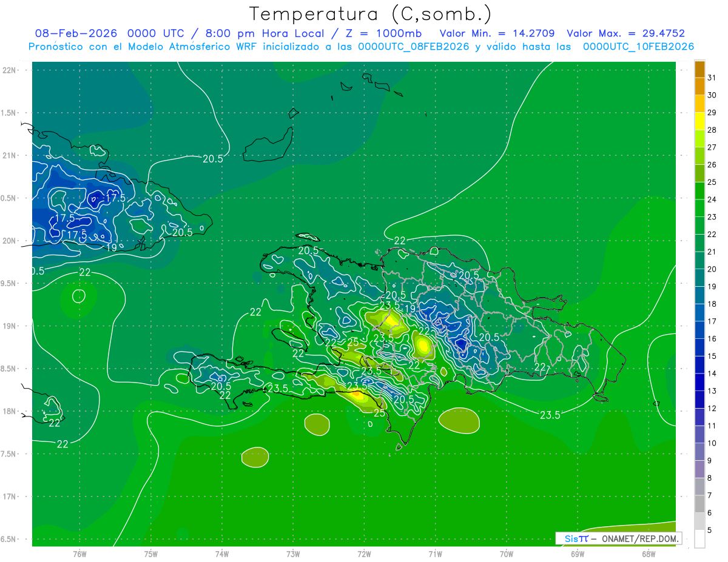The image size is (728, 562).
Task: Click the color bar swatch between 20 and 21
Action: point(699,260)
